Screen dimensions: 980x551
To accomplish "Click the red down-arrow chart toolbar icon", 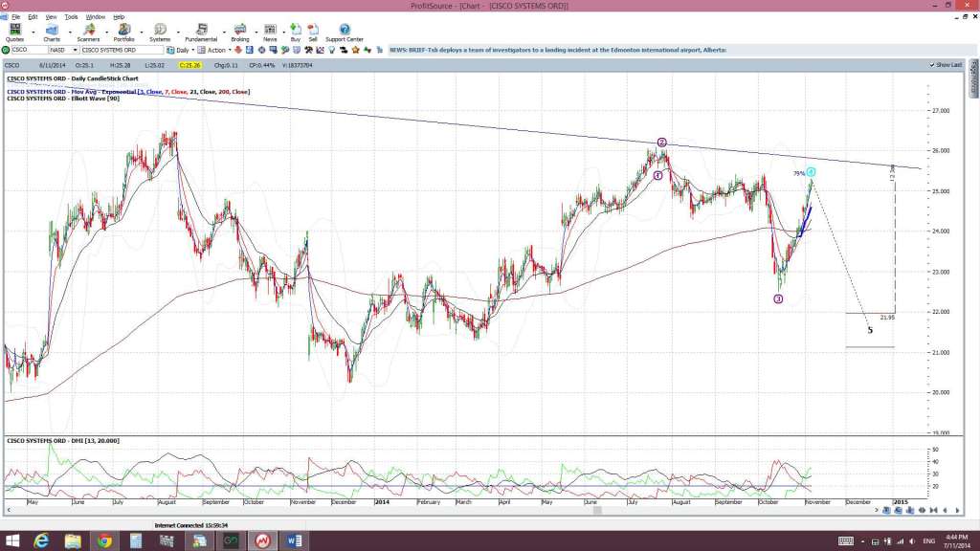I will pos(237,50).
